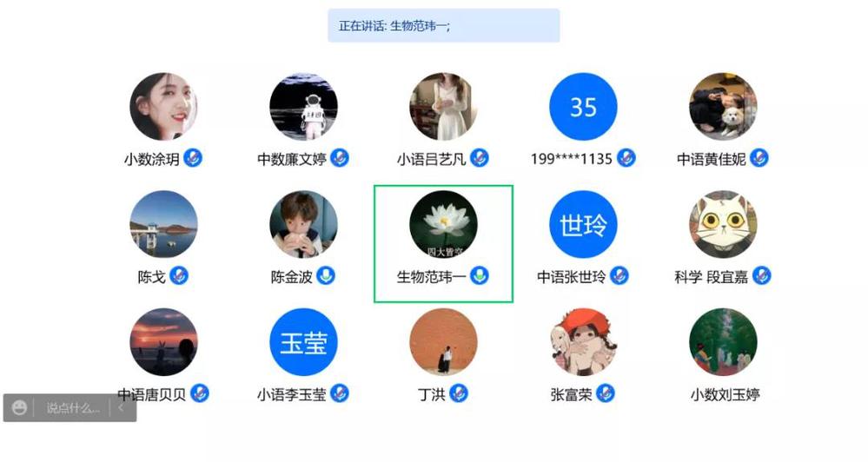868x462 pixels.
Task: Click the 正在讲话 speaking status banner
Action: pos(443,25)
